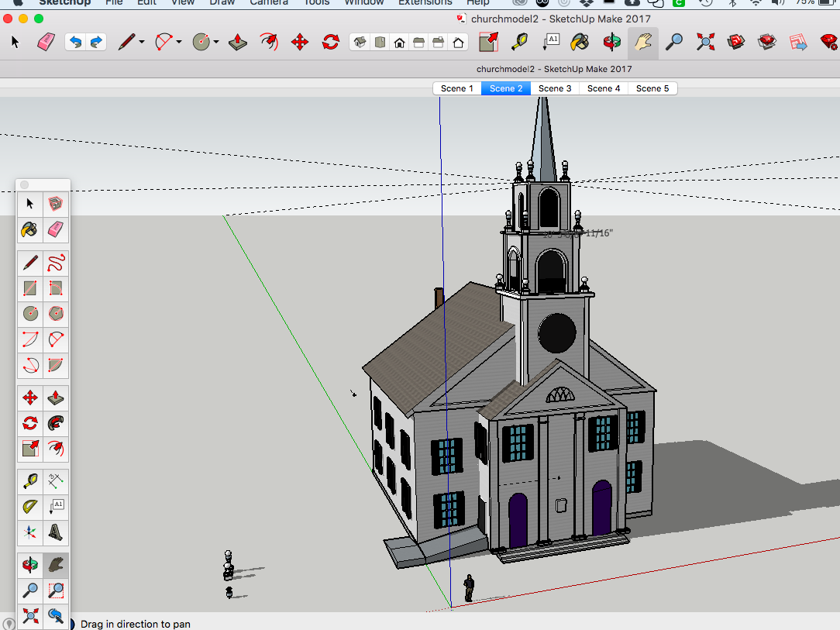Click the Redo button

tap(95, 42)
